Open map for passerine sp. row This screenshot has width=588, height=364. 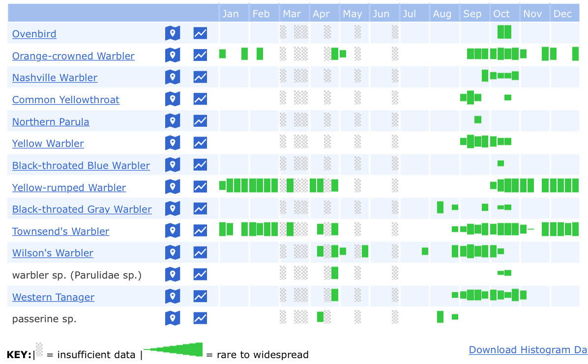coord(173,318)
